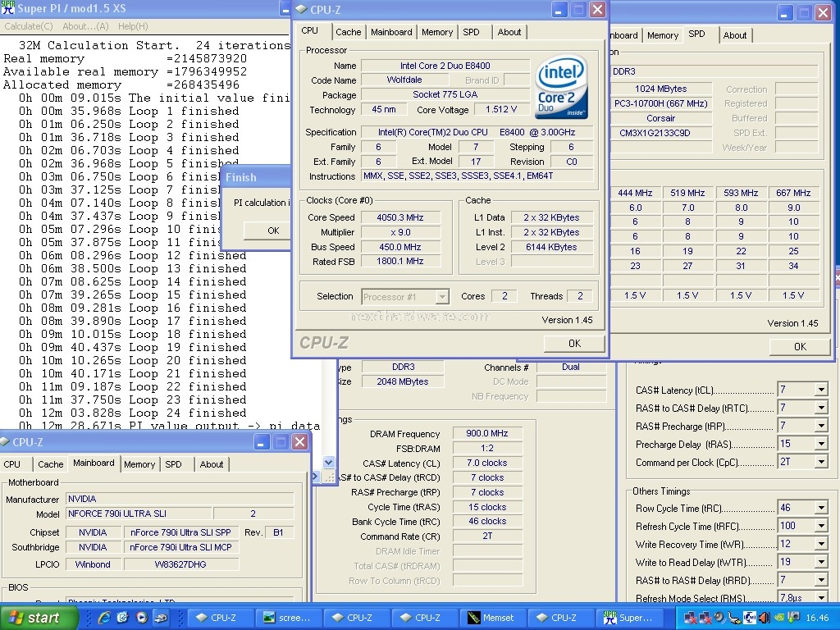840x630 pixels.
Task: Click OK in the SPD CPU-Z window
Action: point(800,347)
